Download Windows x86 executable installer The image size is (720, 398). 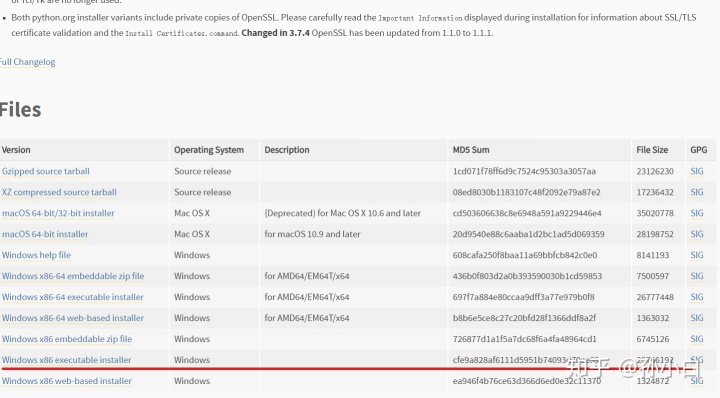click(67, 360)
